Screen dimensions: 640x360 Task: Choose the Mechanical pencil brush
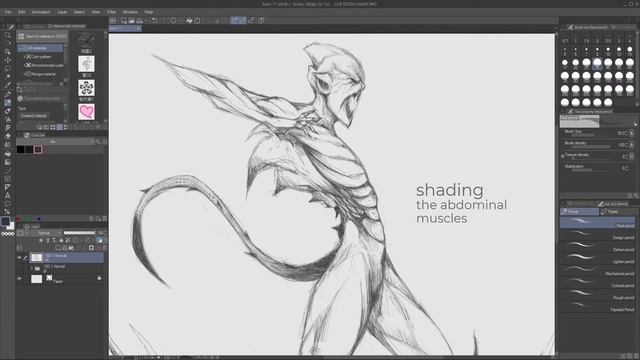tap(598, 271)
